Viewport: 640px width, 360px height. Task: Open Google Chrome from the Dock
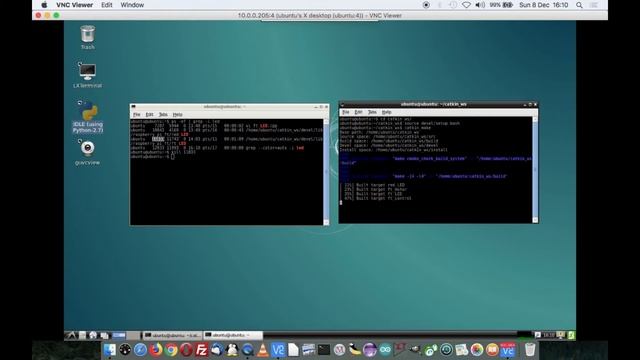(171, 350)
